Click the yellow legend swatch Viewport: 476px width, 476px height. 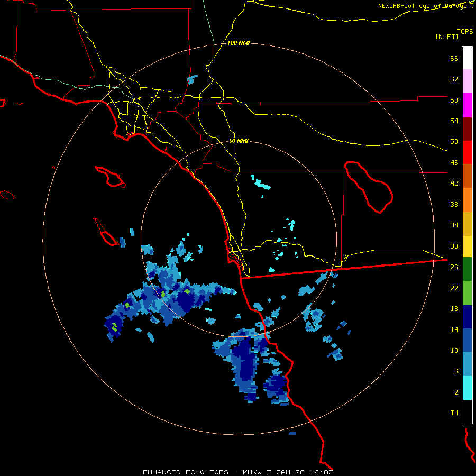pos(467,246)
